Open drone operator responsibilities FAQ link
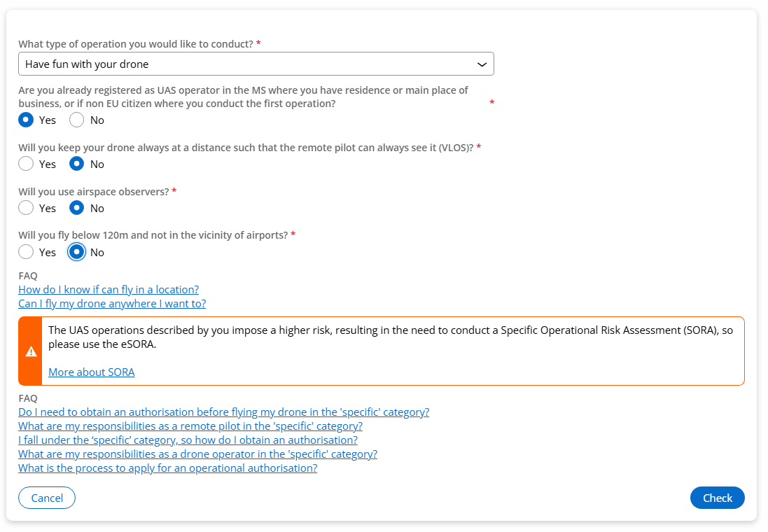Viewport: 768px width, 532px height. 197,454
